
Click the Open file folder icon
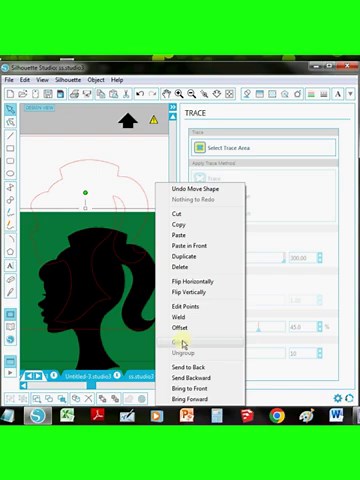tap(23, 94)
